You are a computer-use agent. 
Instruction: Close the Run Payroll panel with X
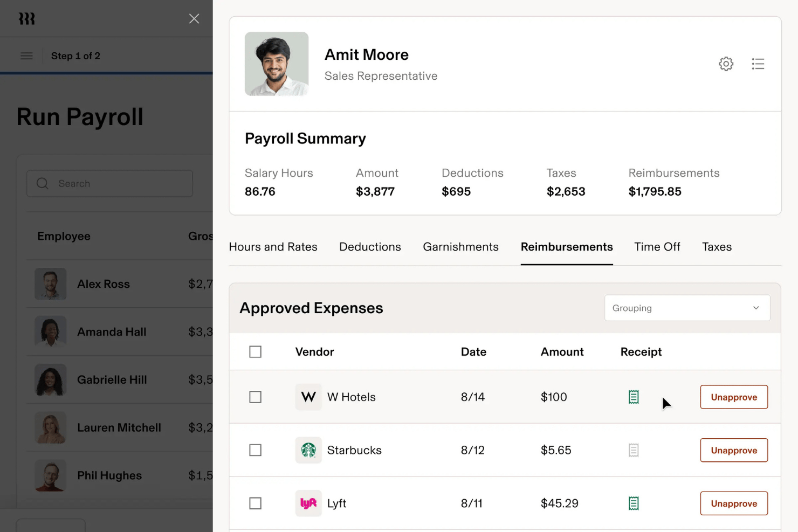pyautogui.click(x=194, y=19)
